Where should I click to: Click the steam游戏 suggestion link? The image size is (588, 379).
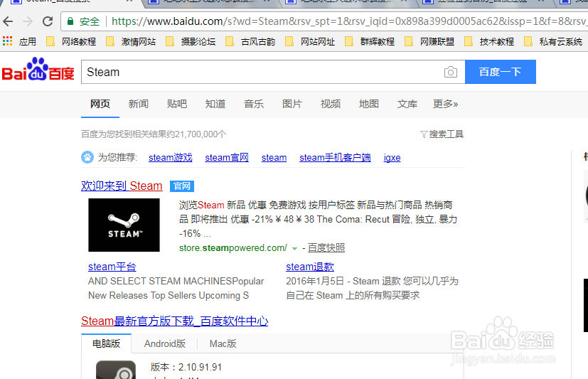(170, 157)
